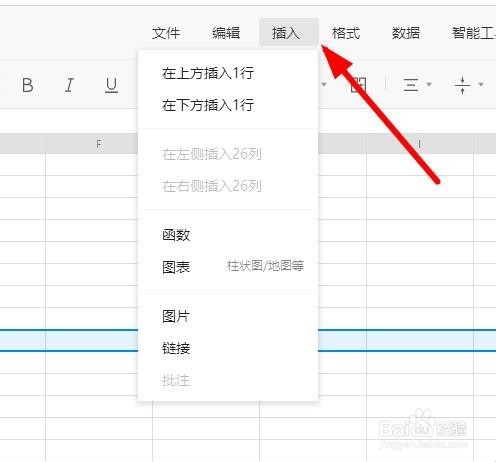Select 函数 from the insert menu

228,235
